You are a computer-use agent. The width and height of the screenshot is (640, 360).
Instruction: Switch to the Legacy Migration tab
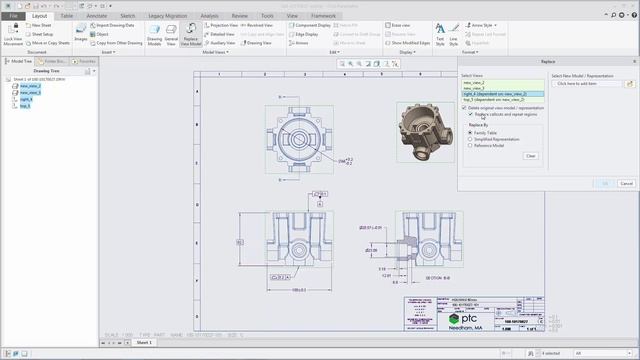[168, 16]
